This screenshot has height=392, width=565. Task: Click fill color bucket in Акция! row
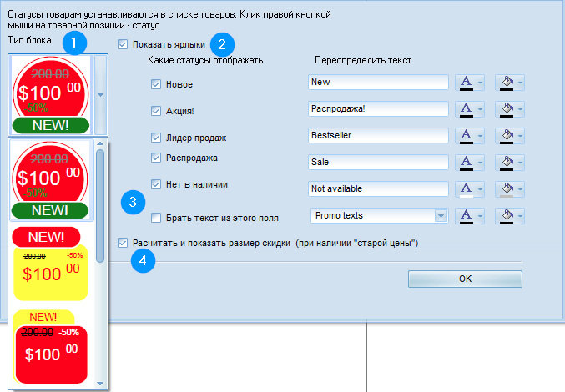[x=507, y=109]
